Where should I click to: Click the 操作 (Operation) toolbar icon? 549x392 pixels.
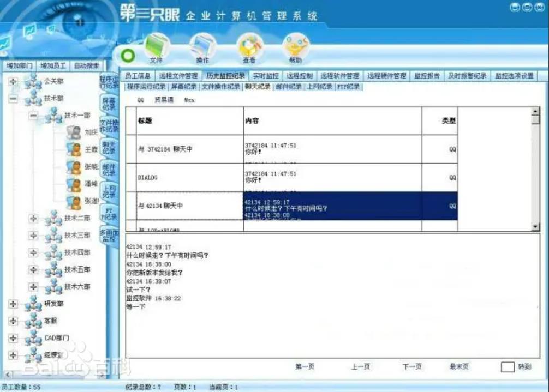202,46
